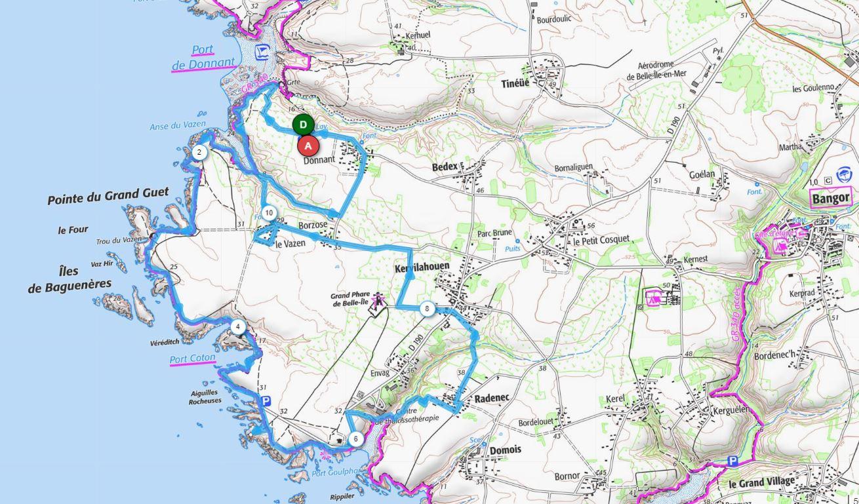Click the red A arrival marker
Screen dimensions: 859x504
coord(308,146)
